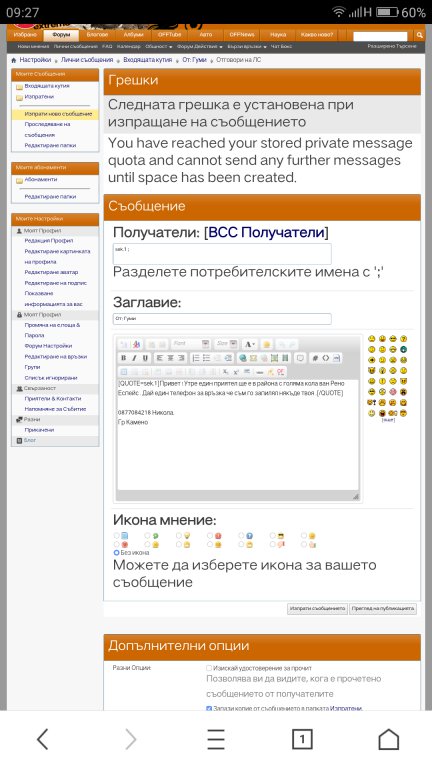This screenshot has height=768, width=432.
Task: Click the 'Изпрати съобщението' button
Action: point(317,609)
